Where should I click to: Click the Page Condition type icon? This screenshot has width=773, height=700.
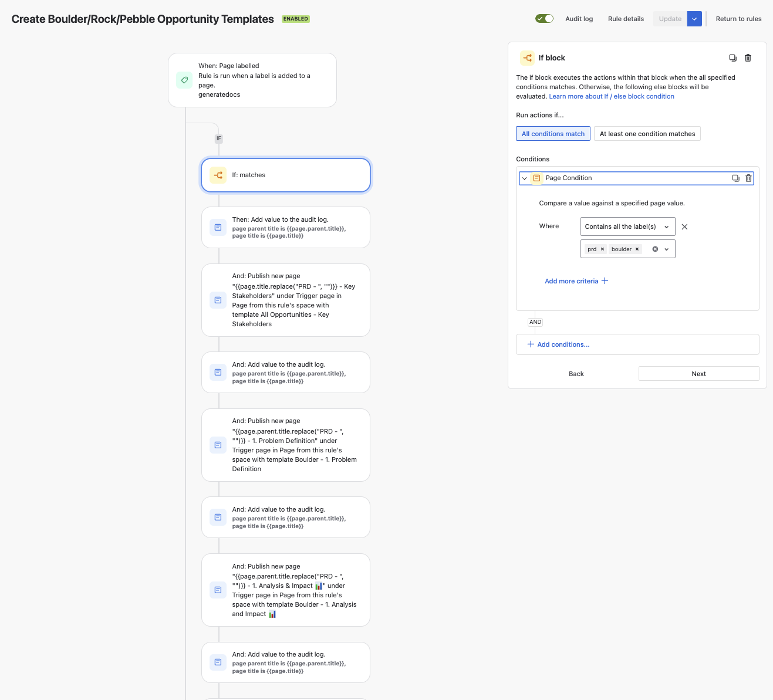tap(536, 178)
